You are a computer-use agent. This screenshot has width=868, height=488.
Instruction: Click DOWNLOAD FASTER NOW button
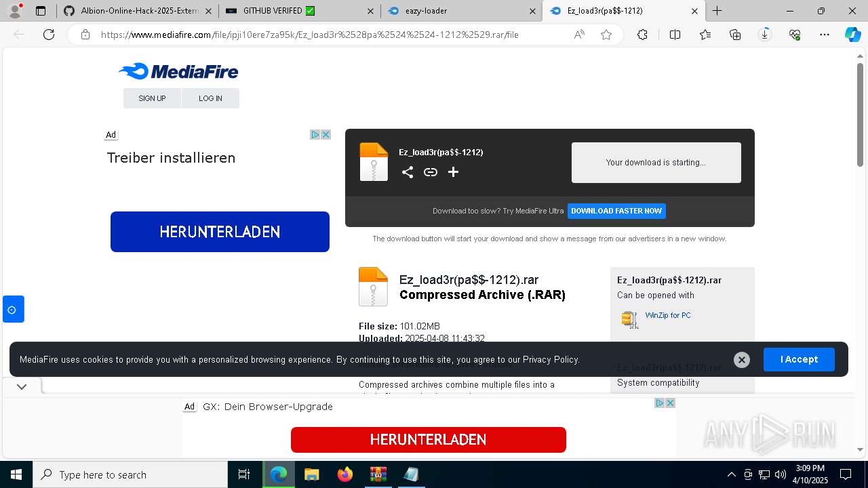(616, 211)
